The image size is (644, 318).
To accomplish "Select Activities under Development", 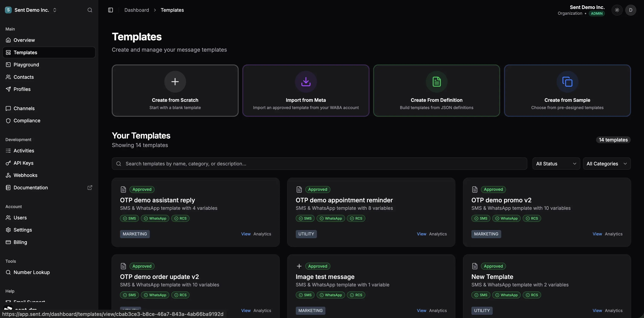I will tap(49, 150).
